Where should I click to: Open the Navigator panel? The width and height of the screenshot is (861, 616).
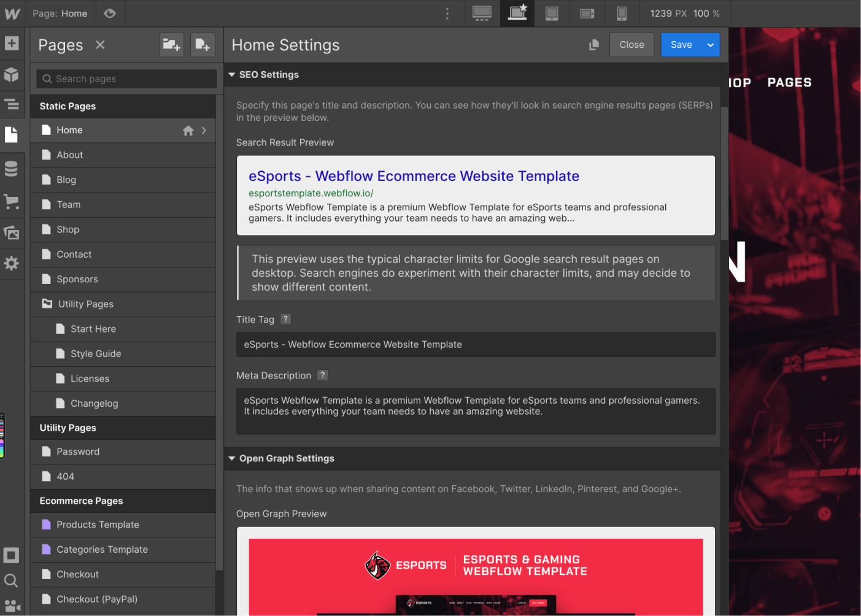click(x=12, y=104)
